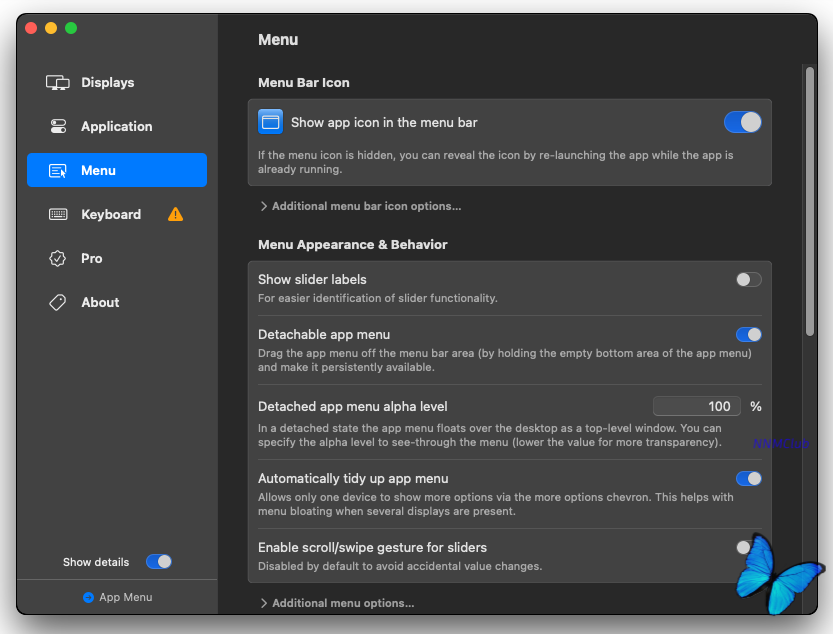Click the blue app window icon
833x634 pixels.
[x=271, y=122]
